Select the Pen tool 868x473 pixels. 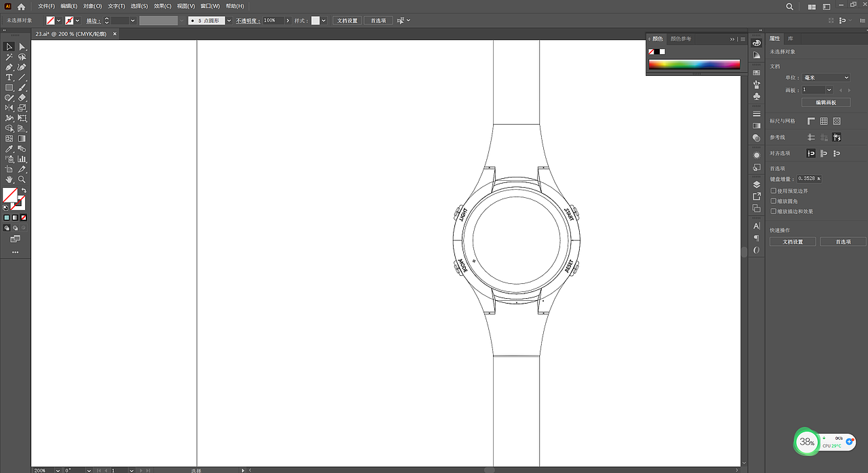point(9,67)
